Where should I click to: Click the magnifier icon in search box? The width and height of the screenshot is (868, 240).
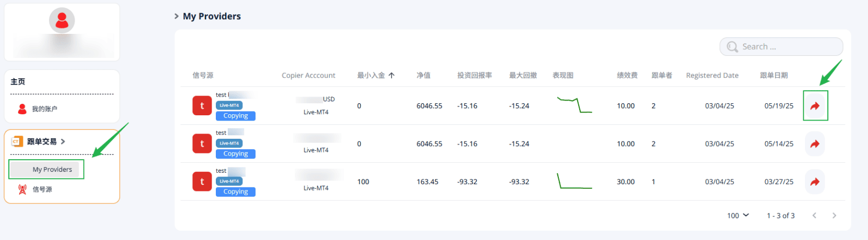732,47
